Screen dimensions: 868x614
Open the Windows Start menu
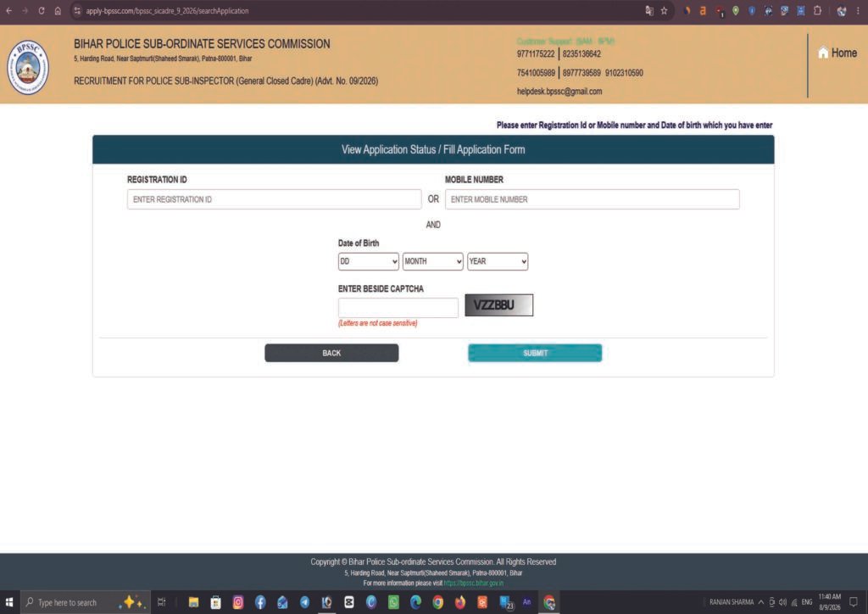(x=8, y=602)
